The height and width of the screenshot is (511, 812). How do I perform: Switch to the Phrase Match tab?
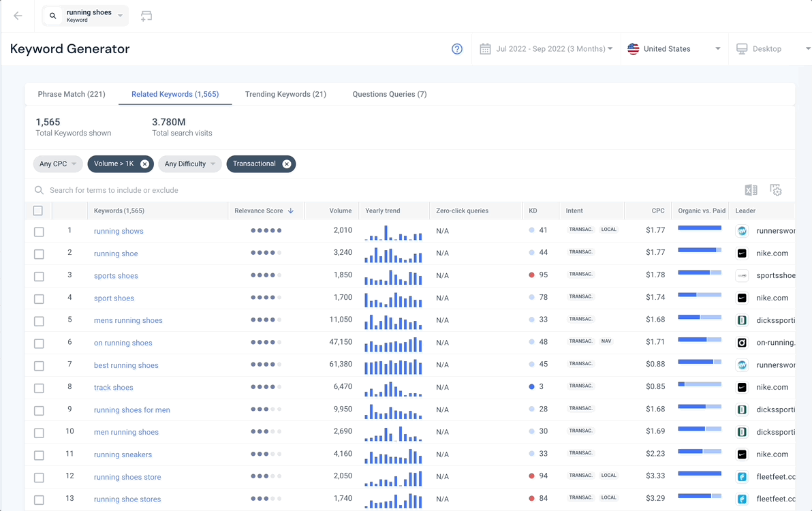click(x=72, y=94)
